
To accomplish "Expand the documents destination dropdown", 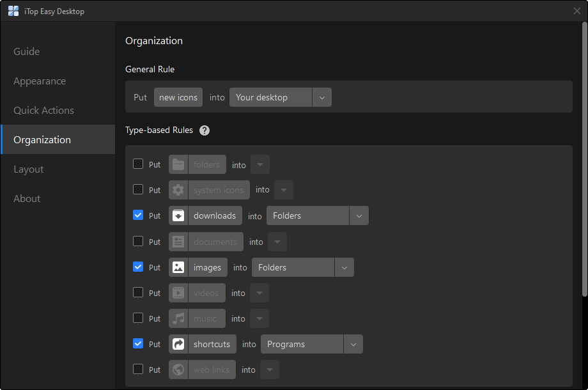I will point(277,242).
